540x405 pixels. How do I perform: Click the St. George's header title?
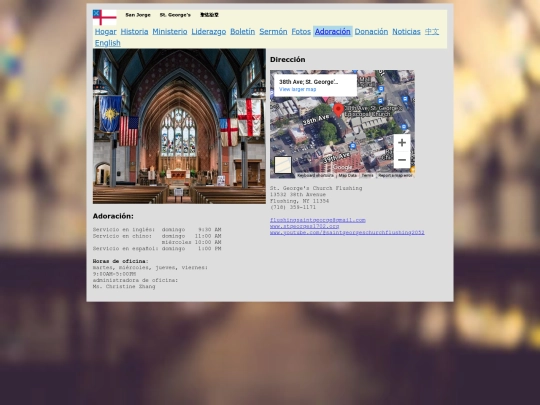(175, 15)
